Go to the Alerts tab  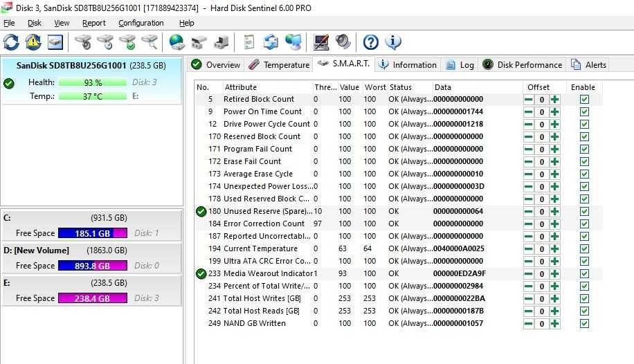click(x=589, y=65)
